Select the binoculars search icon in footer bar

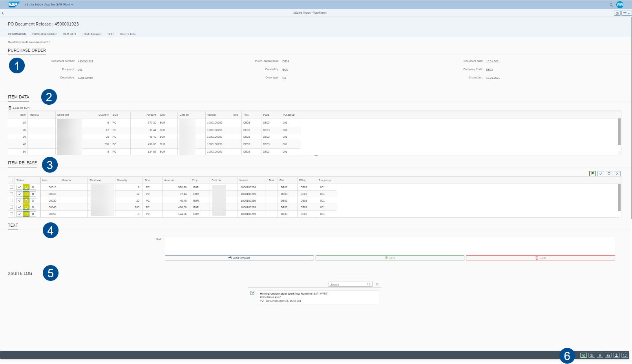608,355
